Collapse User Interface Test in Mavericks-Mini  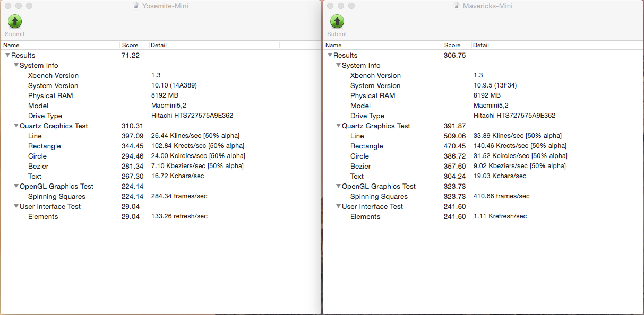(338, 206)
